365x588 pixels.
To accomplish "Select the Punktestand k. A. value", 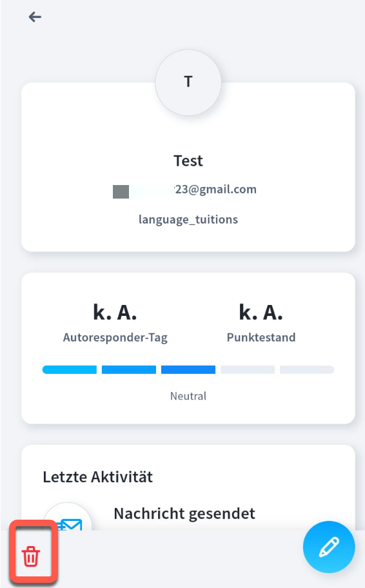I will click(x=261, y=312).
